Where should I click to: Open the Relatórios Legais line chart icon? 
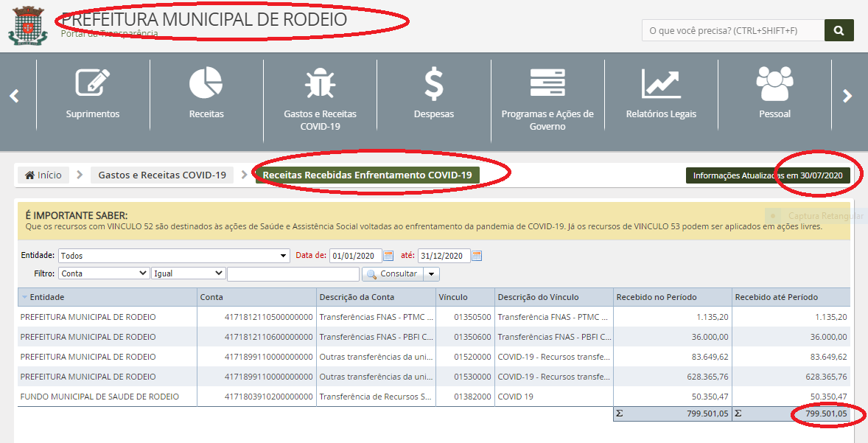661,83
